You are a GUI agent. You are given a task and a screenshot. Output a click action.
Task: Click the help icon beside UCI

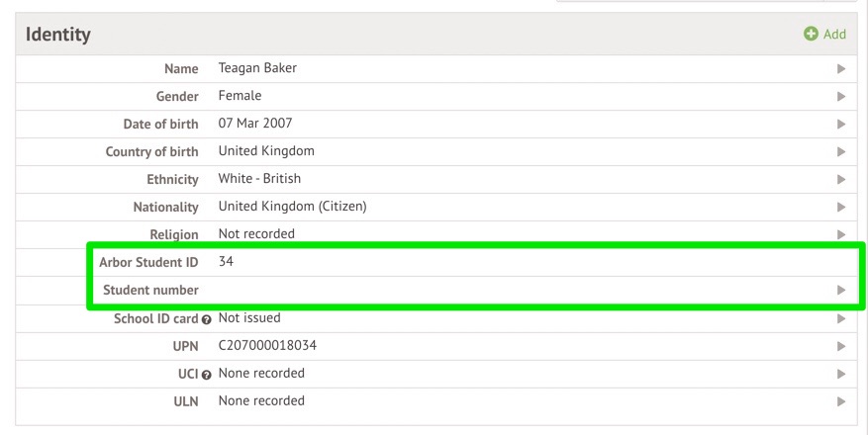208,374
